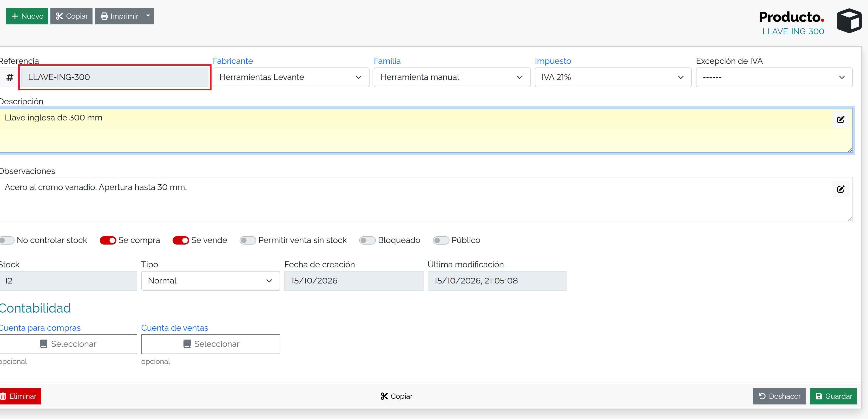This screenshot has width=868, height=419.
Task: Toggle the Se vende switch
Action: click(181, 240)
